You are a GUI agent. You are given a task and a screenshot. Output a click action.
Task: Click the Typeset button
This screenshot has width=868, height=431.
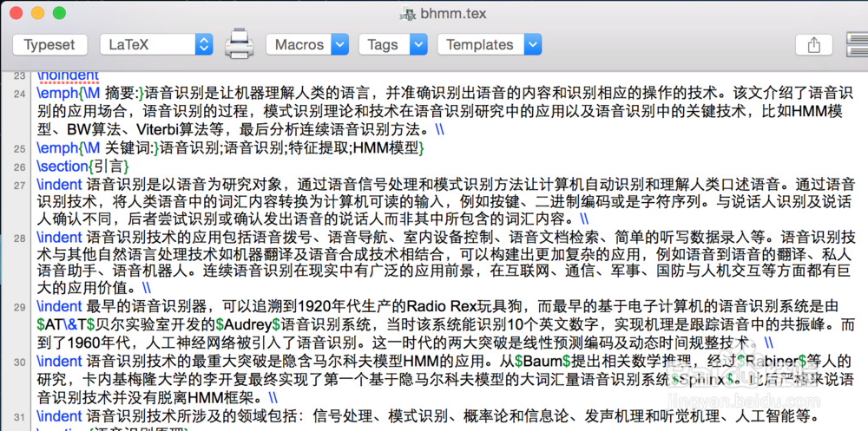(49, 45)
